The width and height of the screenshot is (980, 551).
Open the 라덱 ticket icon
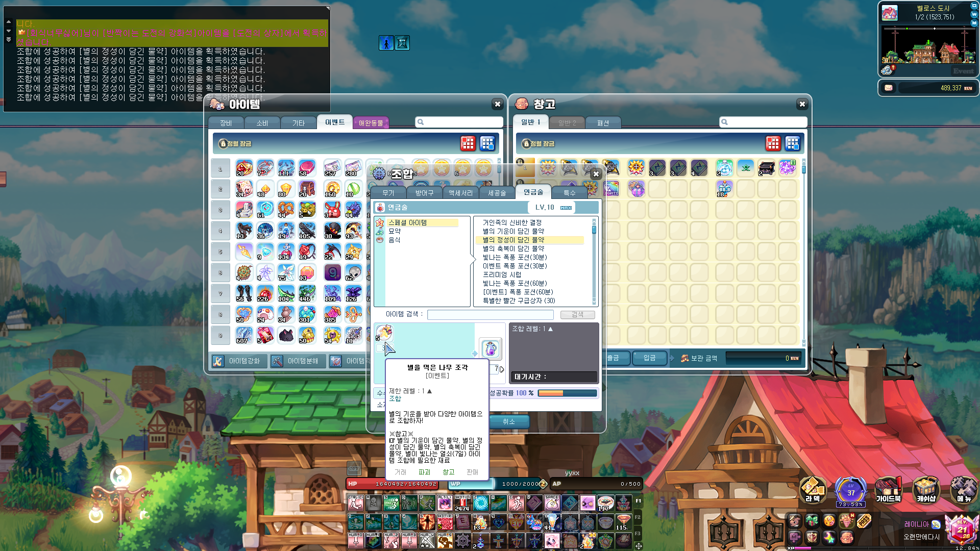coord(813,489)
